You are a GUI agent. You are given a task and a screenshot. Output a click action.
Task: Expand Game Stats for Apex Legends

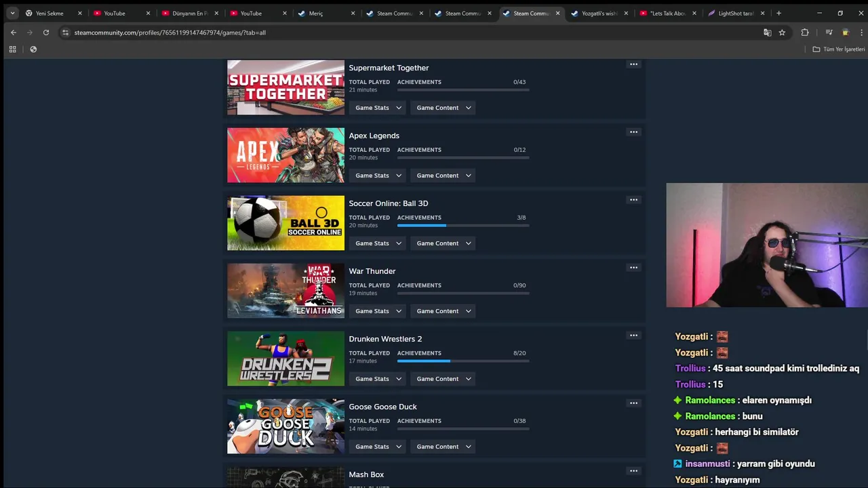click(x=378, y=176)
